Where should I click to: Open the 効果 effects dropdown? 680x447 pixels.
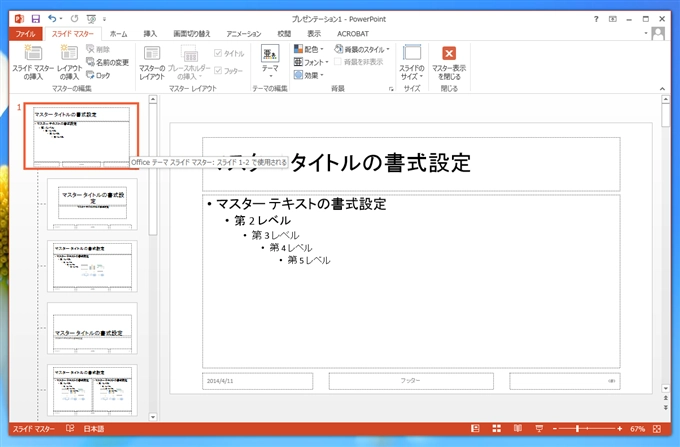[x=309, y=75]
